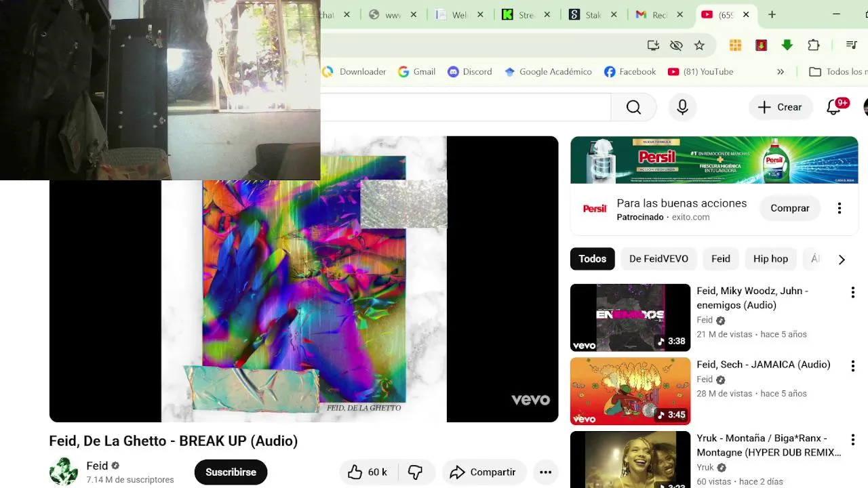
Task: Click the Comprar button on Persil ad
Action: pyautogui.click(x=790, y=208)
